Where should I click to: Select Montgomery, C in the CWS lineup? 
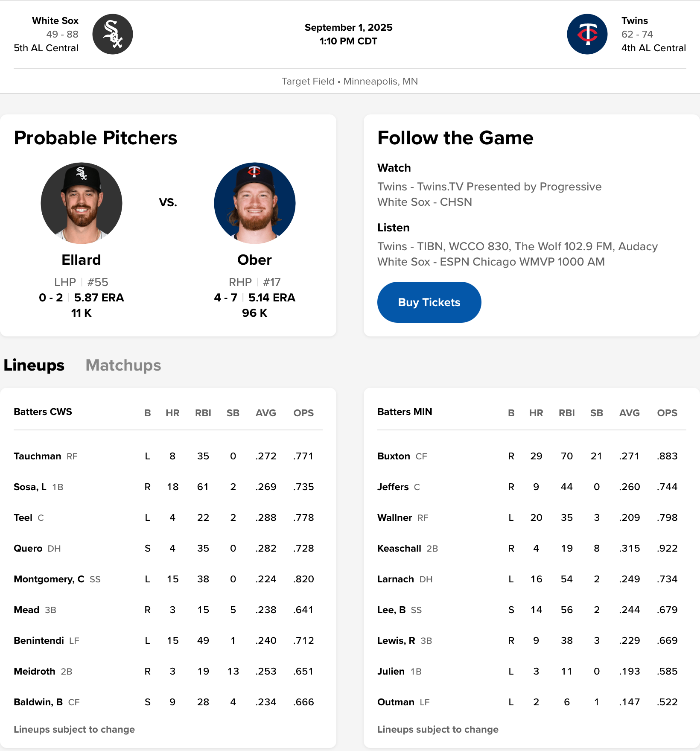pos(49,579)
